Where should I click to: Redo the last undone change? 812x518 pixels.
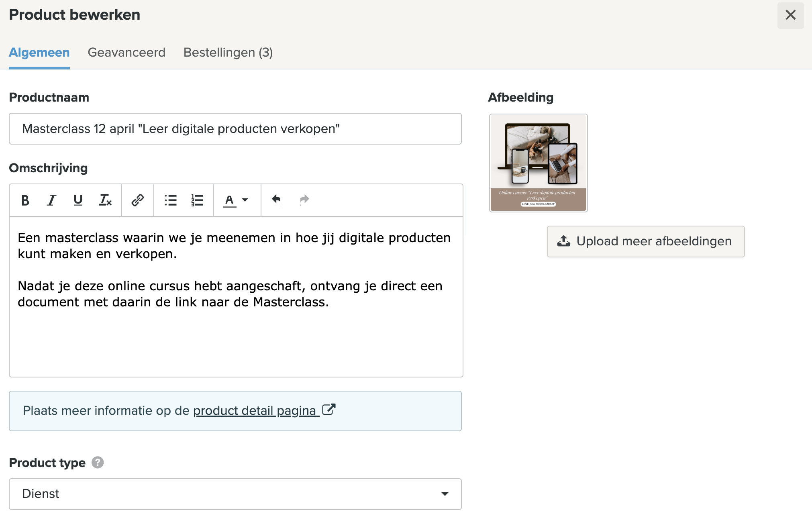tap(304, 200)
